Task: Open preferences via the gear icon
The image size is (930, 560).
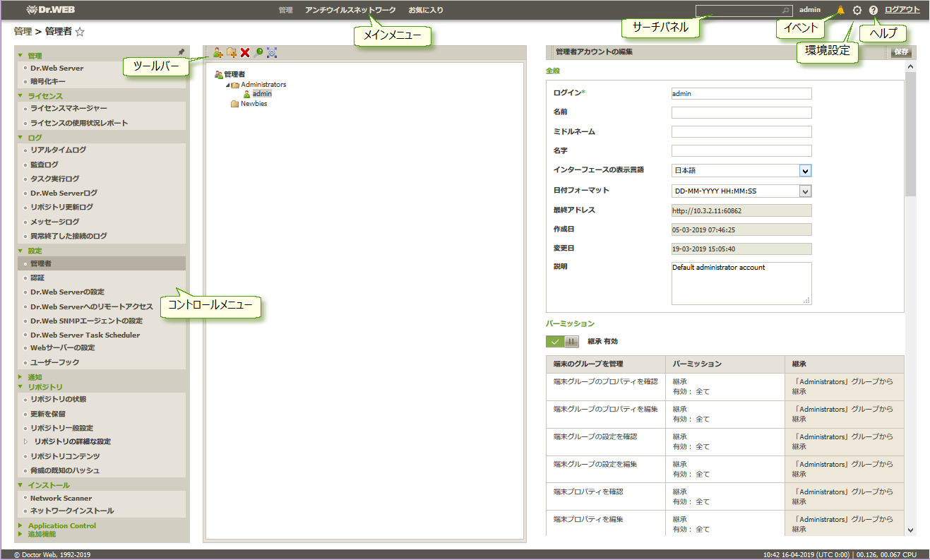Action: [857, 11]
